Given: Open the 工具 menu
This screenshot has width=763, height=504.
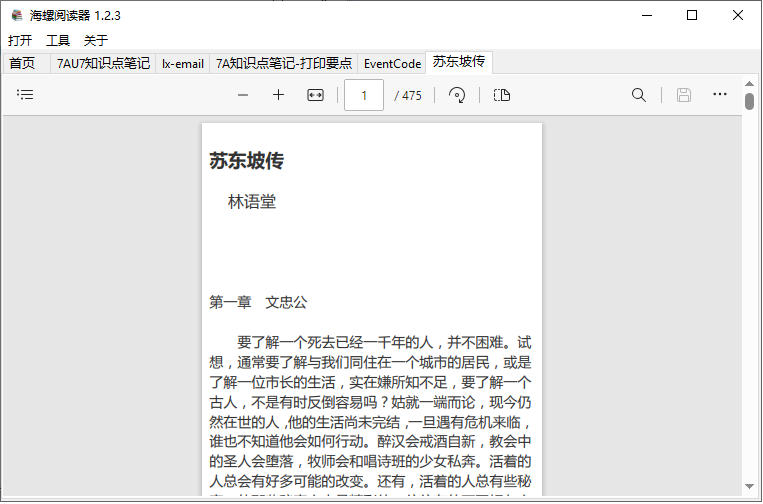Looking at the screenshot, I should tap(58, 40).
